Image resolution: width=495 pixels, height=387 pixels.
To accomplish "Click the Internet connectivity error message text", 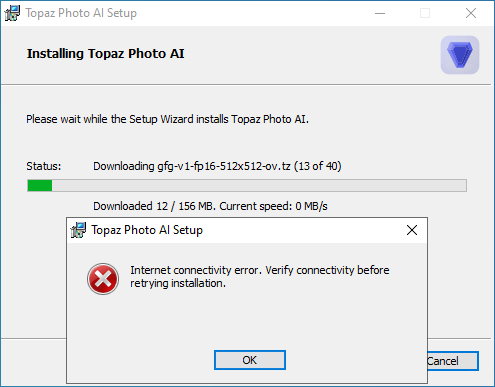I will pyautogui.click(x=260, y=277).
